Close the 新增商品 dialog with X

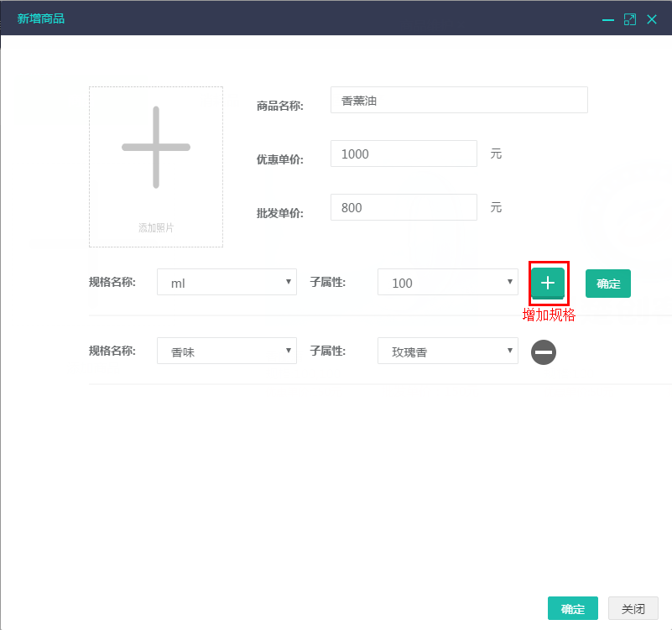[652, 19]
